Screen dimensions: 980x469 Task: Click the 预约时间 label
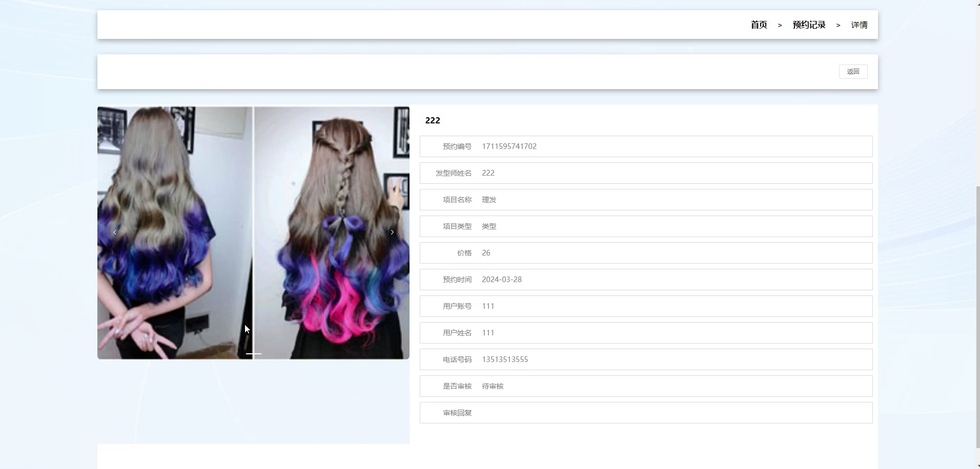pos(457,280)
